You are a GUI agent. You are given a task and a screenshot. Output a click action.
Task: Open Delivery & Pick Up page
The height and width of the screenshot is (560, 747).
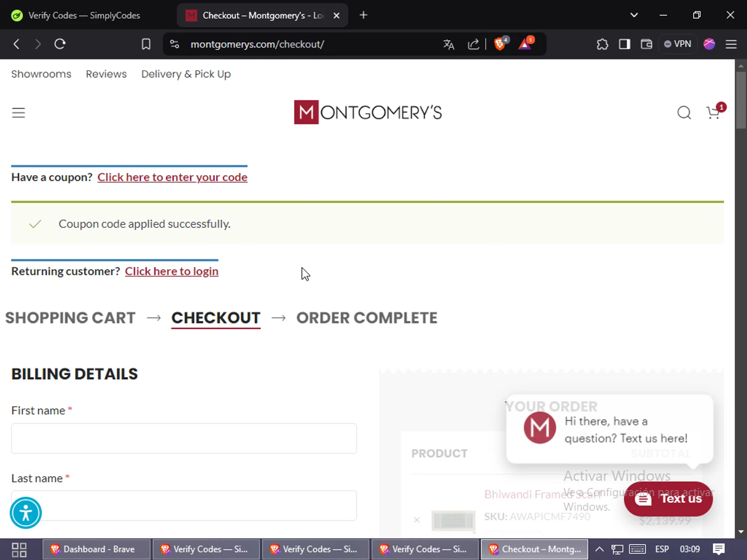point(186,74)
